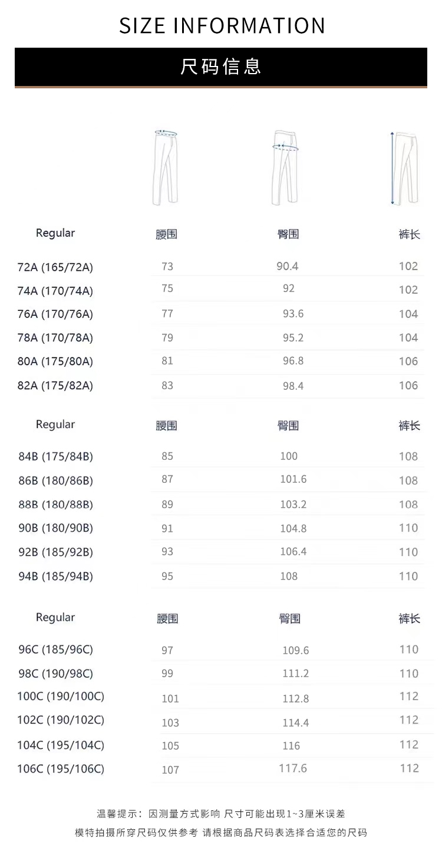Click the black 尺码信息 banner
Image resolution: width=442 pixels, height=868 pixels.
(x=221, y=67)
